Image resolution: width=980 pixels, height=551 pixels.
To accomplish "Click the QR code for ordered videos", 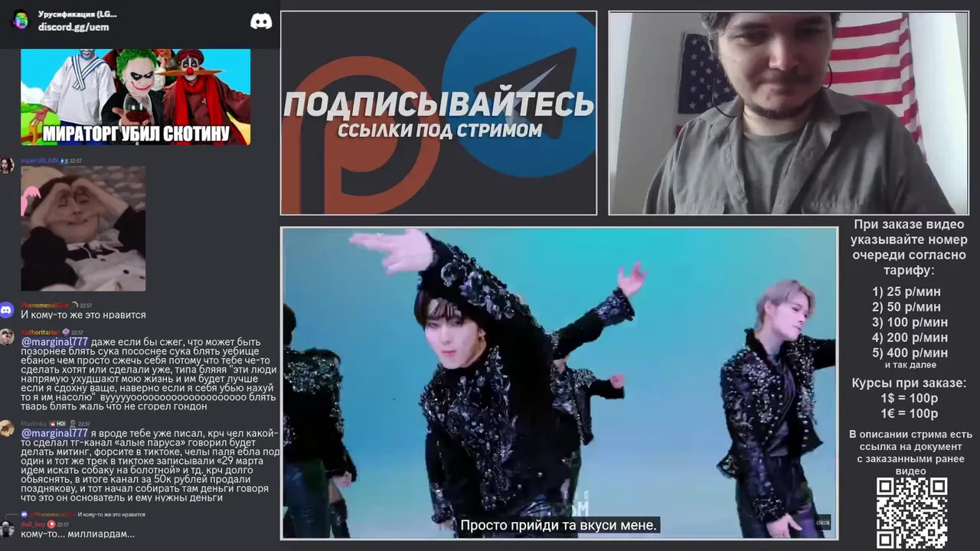I will [911, 513].
